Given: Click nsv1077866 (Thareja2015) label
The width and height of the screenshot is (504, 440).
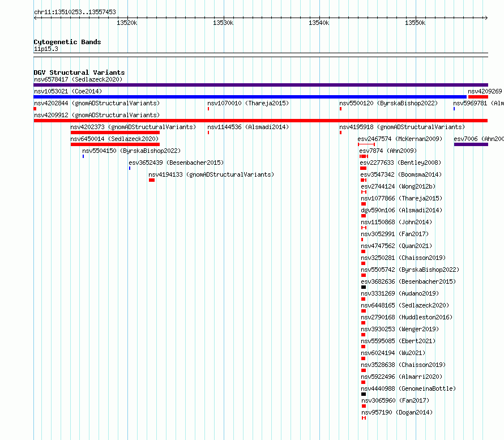Looking at the screenshot, I should (402, 198).
